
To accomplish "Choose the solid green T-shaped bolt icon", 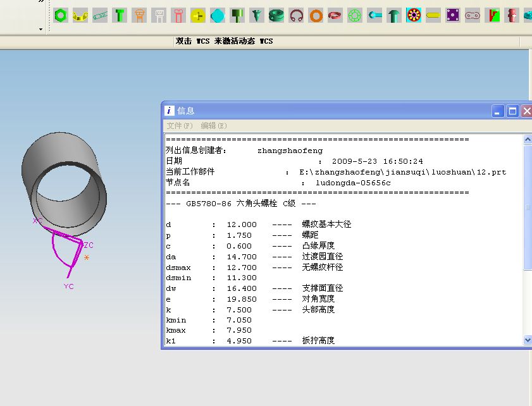I will (x=120, y=16).
